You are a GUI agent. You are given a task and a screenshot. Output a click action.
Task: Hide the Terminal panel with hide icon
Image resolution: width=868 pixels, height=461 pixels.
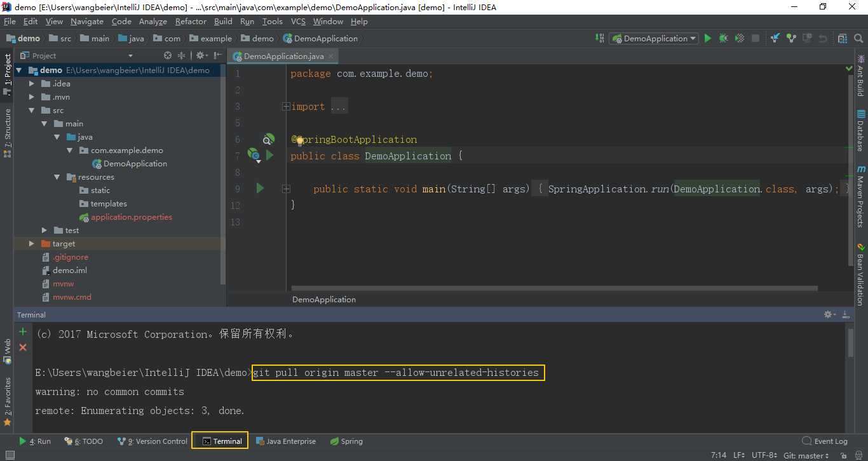coord(846,314)
